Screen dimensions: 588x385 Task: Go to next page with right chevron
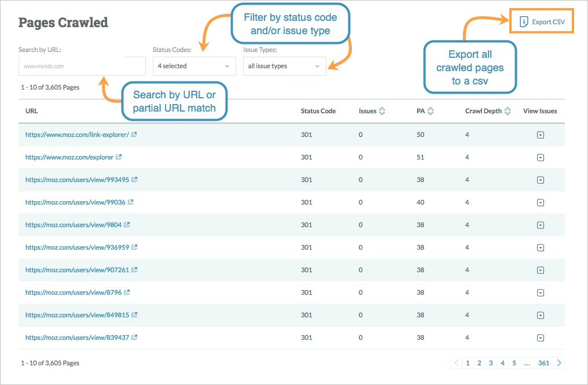click(x=559, y=363)
